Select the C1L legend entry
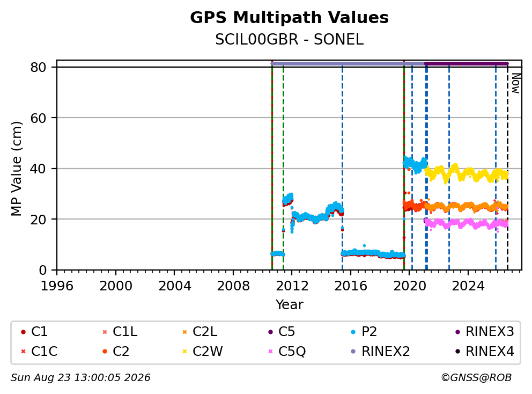Screen dimensions: 532x394 tap(120, 332)
